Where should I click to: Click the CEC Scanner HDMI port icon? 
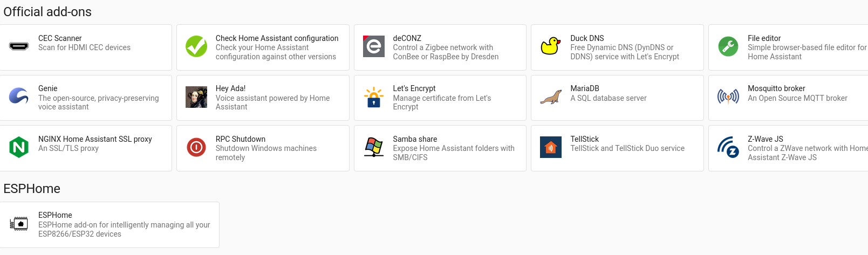[19, 46]
